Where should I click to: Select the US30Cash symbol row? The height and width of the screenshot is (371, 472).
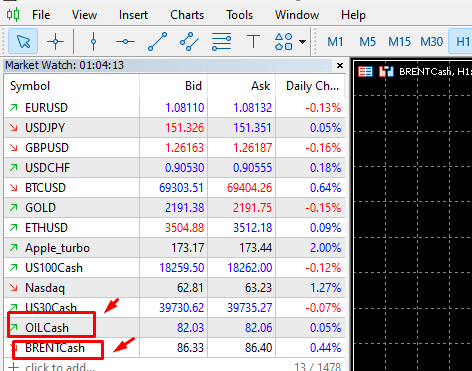coord(174,308)
